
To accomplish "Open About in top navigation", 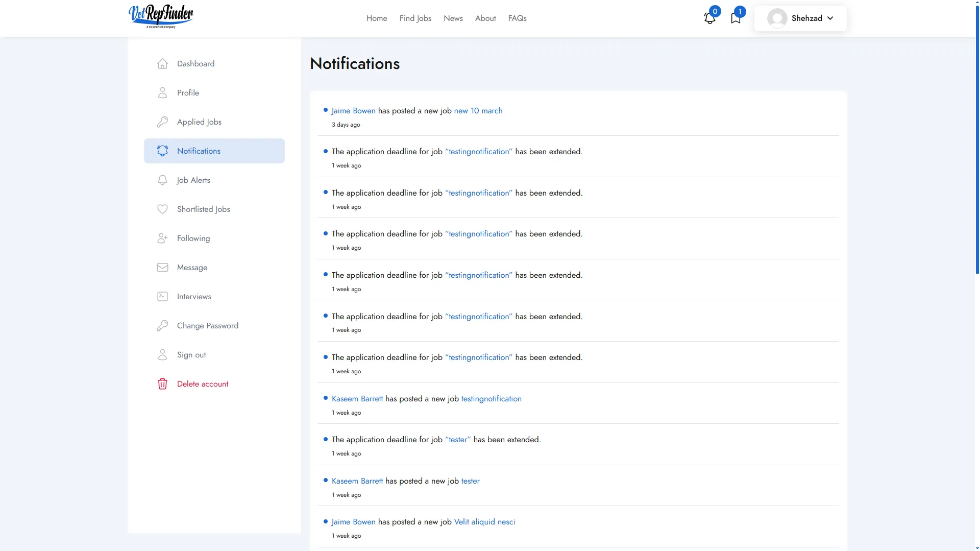I will tap(485, 18).
